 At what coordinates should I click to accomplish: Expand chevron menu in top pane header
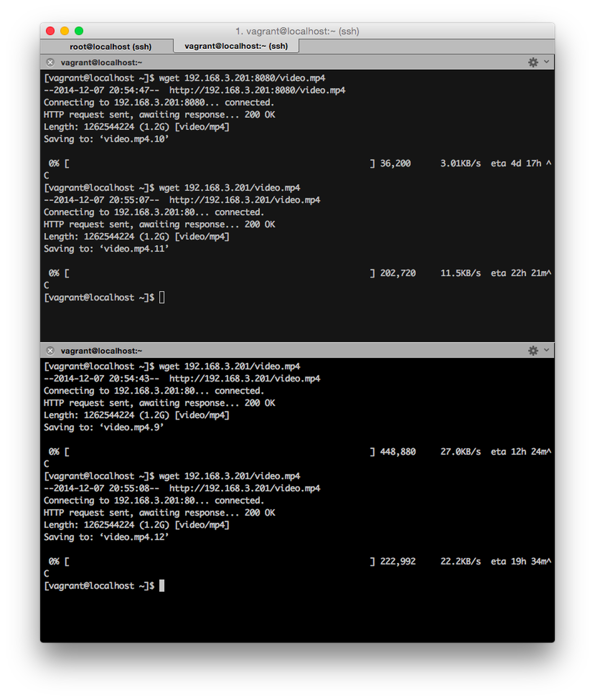pyautogui.click(x=546, y=62)
